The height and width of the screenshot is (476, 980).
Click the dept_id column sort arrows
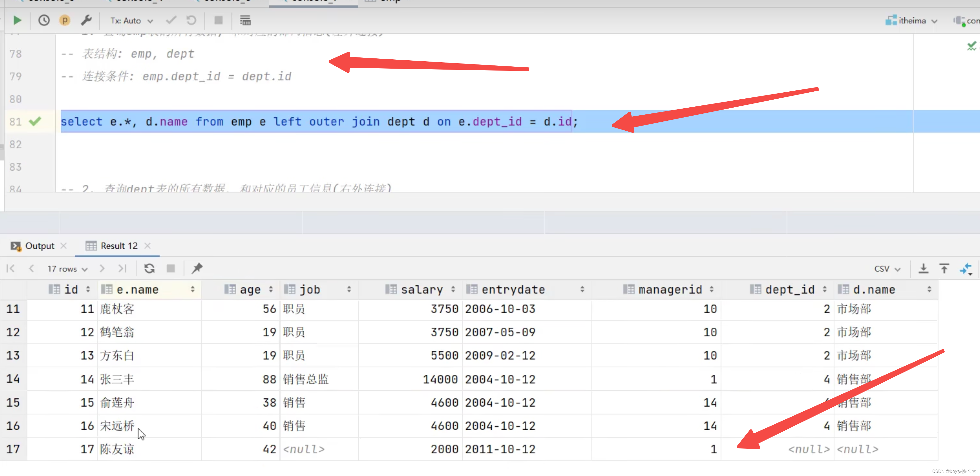click(824, 290)
